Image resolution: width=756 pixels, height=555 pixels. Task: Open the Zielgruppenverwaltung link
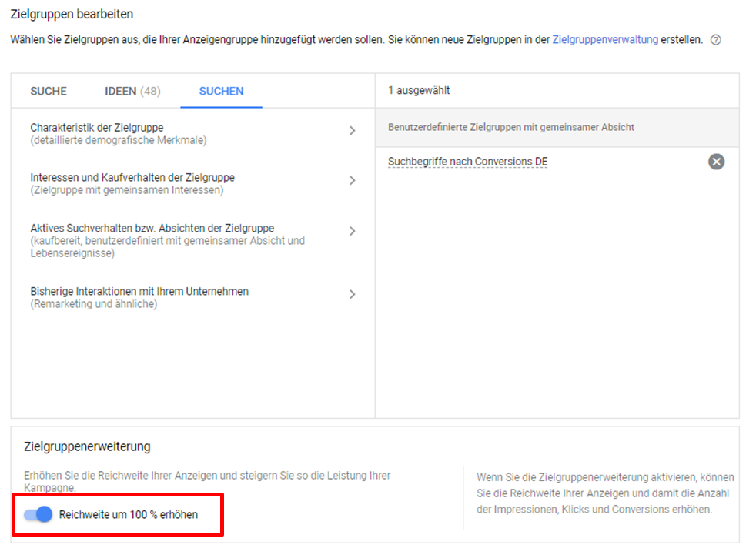[x=605, y=40]
